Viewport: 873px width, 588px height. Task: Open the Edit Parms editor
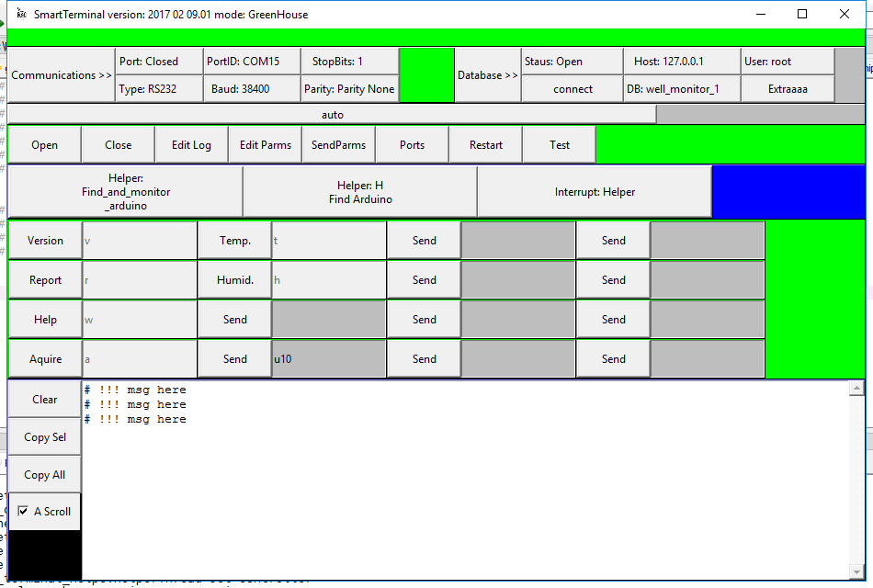click(x=265, y=145)
